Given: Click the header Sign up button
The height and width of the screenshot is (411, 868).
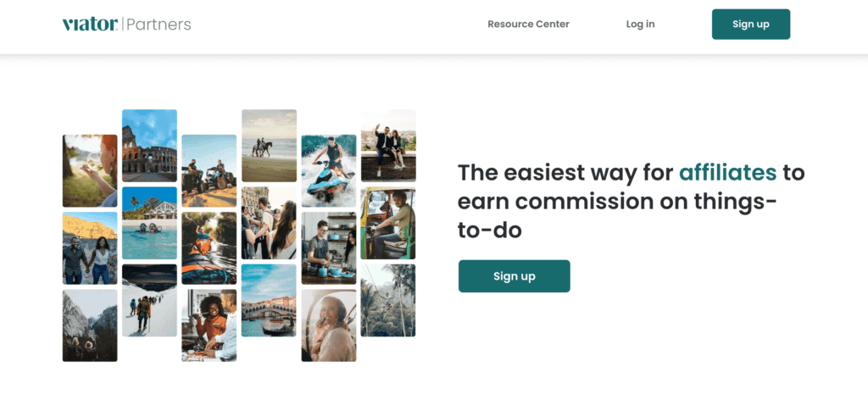Looking at the screenshot, I should [x=751, y=24].
